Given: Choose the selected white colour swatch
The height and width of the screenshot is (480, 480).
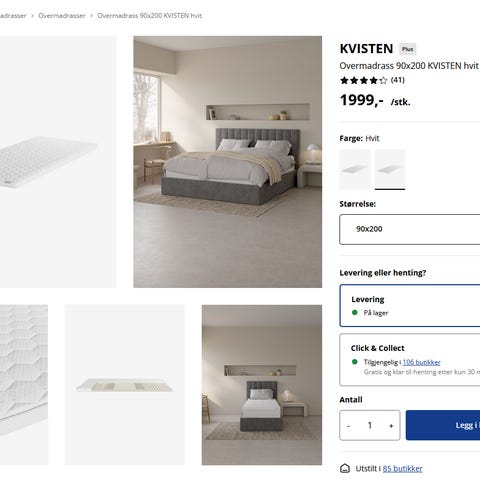Looking at the screenshot, I should pyautogui.click(x=390, y=169).
